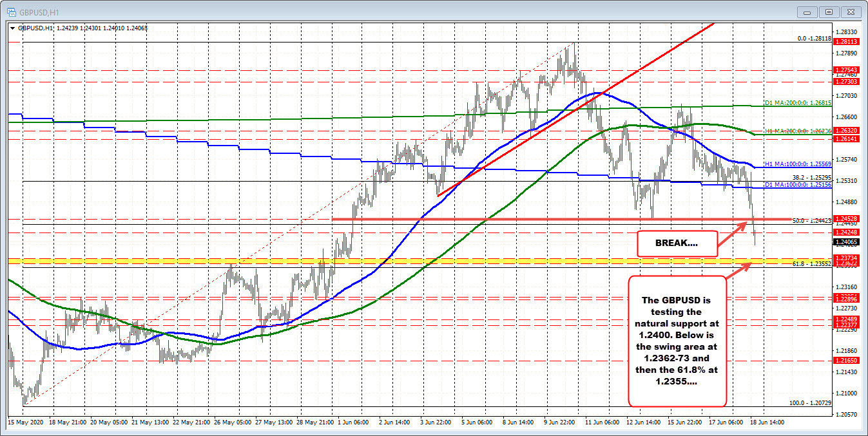Close the GBPUSD,H1 chart window
Viewport: 868px width, 436px height.
[x=851, y=11]
